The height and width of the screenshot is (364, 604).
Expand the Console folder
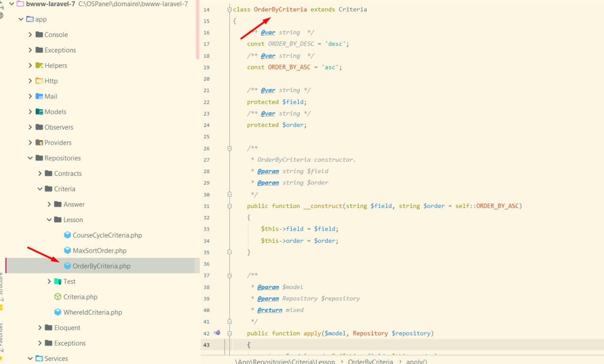pyautogui.click(x=30, y=35)
